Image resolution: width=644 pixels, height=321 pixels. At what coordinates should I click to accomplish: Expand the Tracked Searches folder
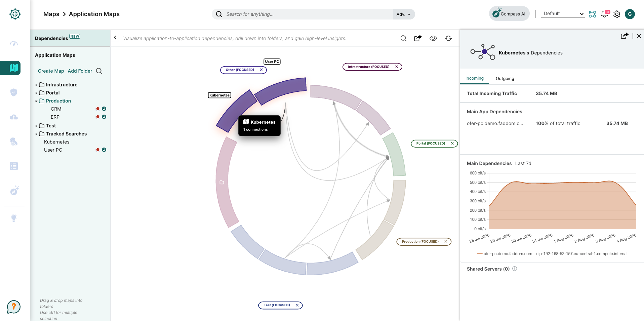[x=36, y=134]
